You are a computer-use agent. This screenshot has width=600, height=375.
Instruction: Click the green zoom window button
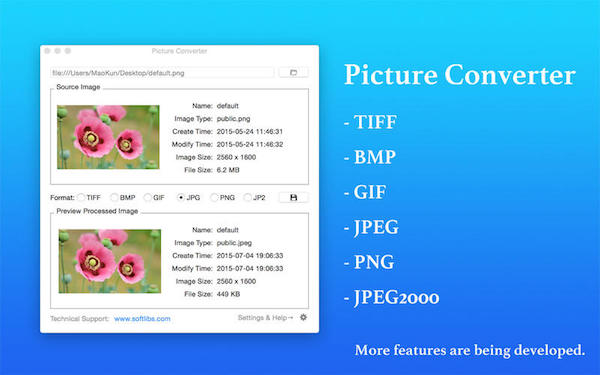click(68, 51)
